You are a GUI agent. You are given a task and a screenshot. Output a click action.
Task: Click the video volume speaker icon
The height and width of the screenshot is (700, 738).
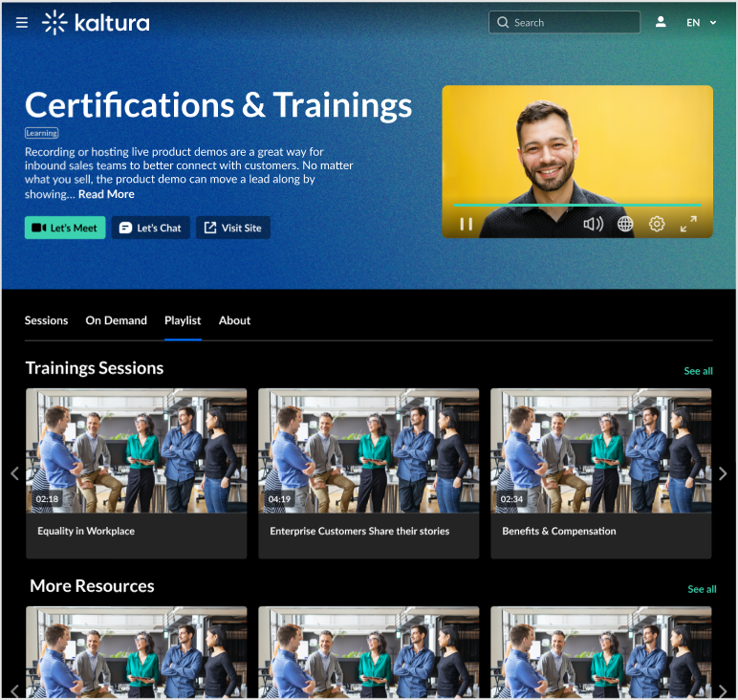pos(593,224)
